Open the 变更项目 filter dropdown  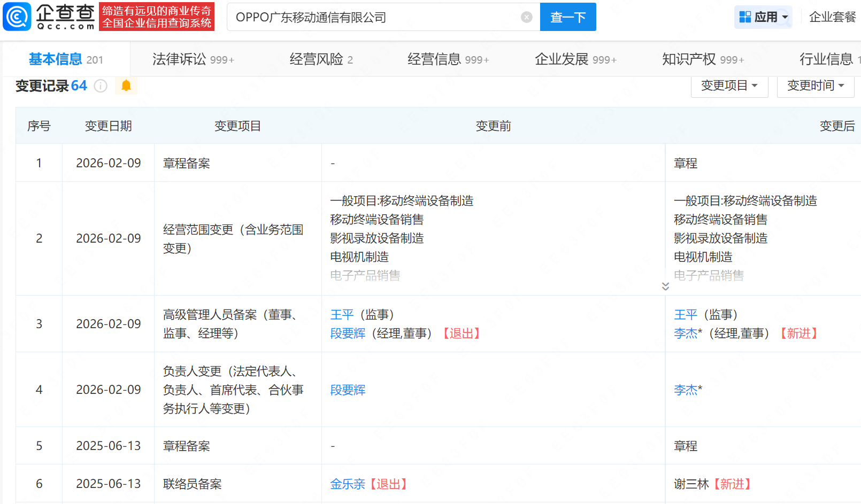click(729, 86)
